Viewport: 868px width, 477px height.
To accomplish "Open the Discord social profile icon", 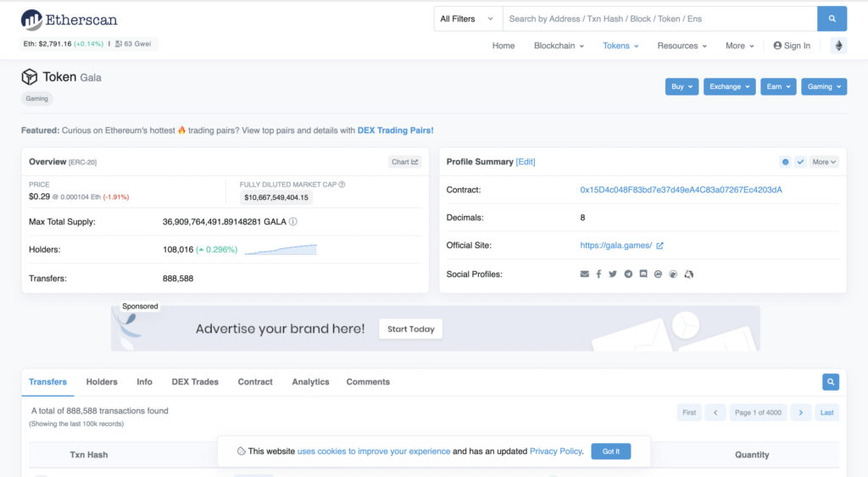I will tap(643, 274).
